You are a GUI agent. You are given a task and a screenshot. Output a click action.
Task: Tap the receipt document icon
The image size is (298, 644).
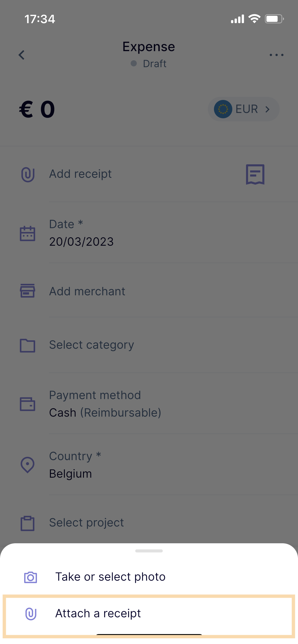click(255, 174)
